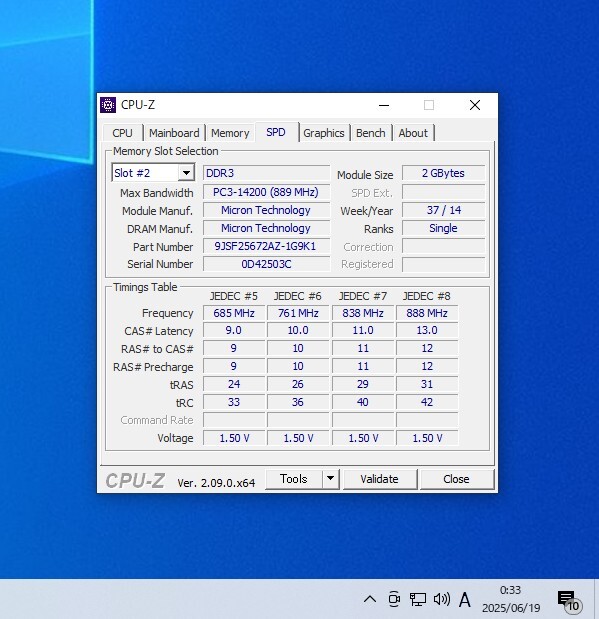The height and width of the screenshot is (619, 599).
Task: Switch to the Mainboard tab
Action: coord(174,133)
